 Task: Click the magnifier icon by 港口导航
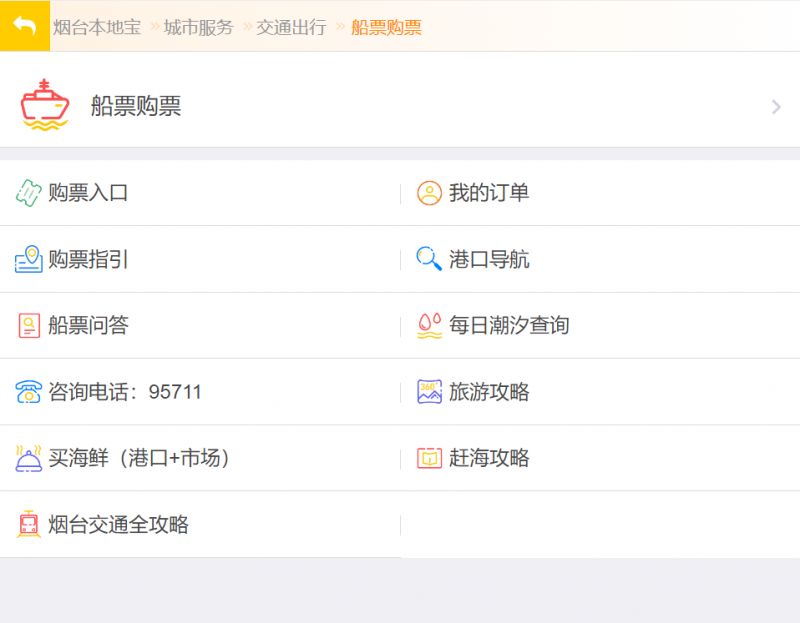coord(429,259)
